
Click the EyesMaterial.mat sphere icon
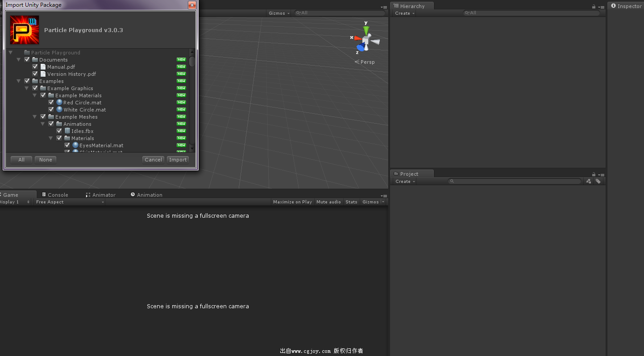click(x=75, y=145)
